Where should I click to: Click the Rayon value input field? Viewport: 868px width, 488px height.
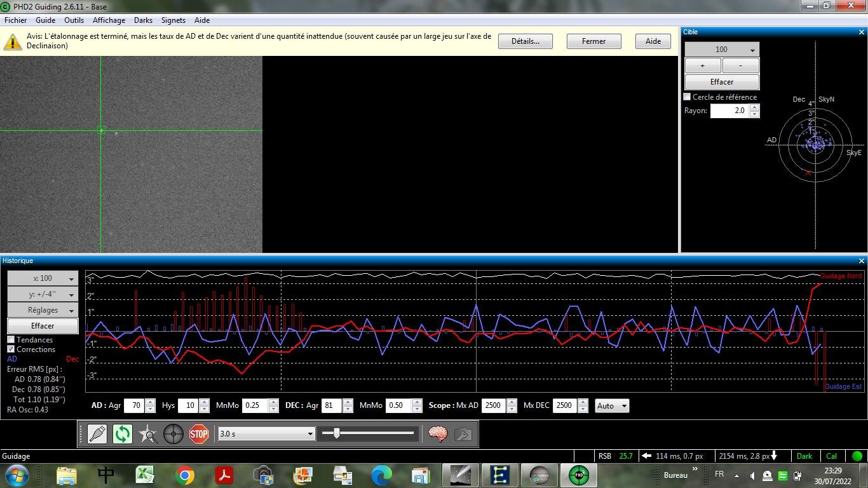pyautogui.click(x=729, y=111)
